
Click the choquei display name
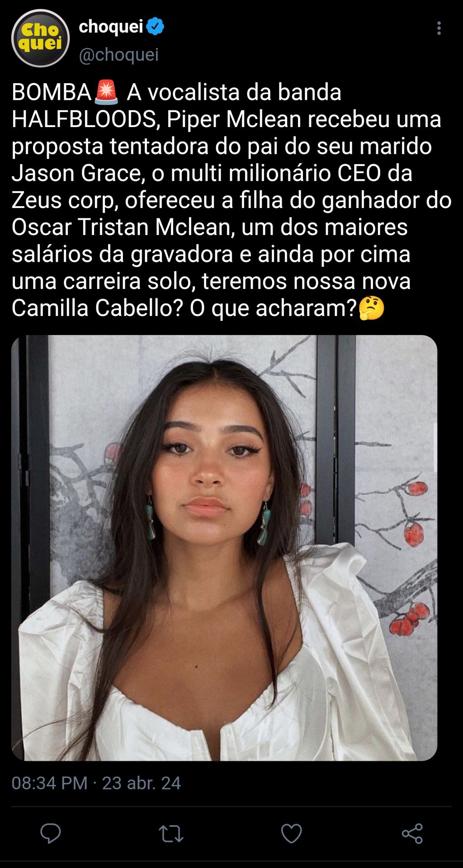pyautogui.click(x=111, y=27)
